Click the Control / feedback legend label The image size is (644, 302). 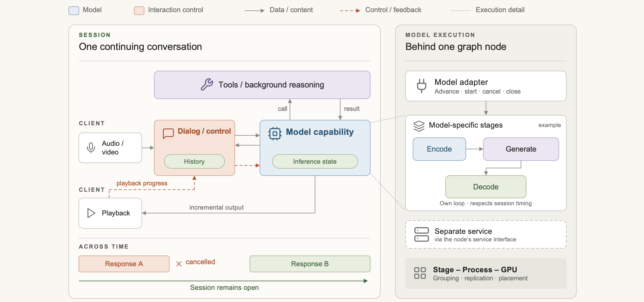pos(393,10)
